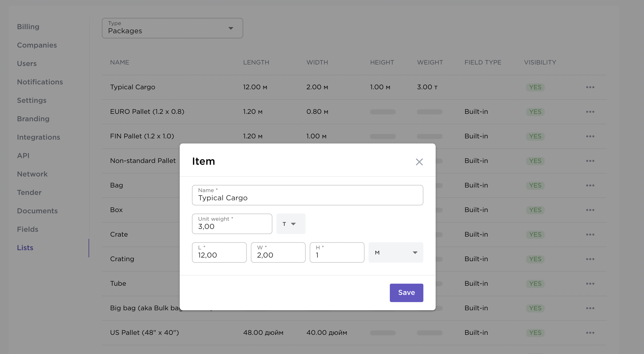Open Notifications in sidebar

coord(40,82)
